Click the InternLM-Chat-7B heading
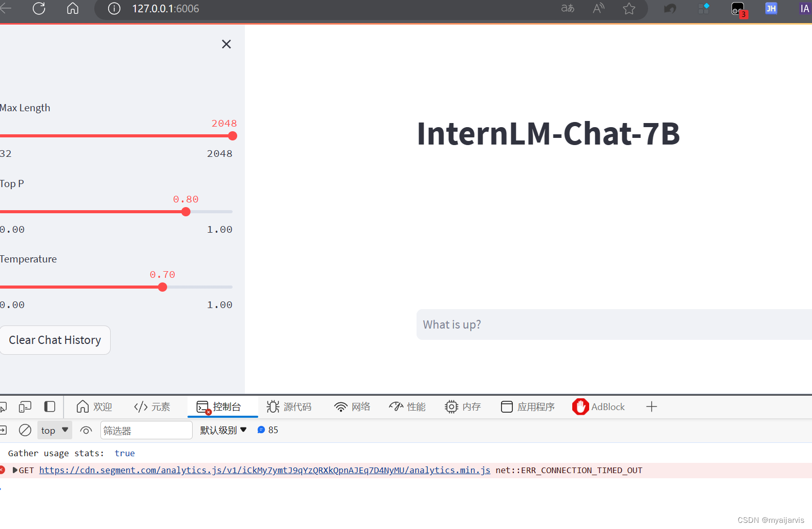This screenshot has height=529, width=812. [548, 134]
